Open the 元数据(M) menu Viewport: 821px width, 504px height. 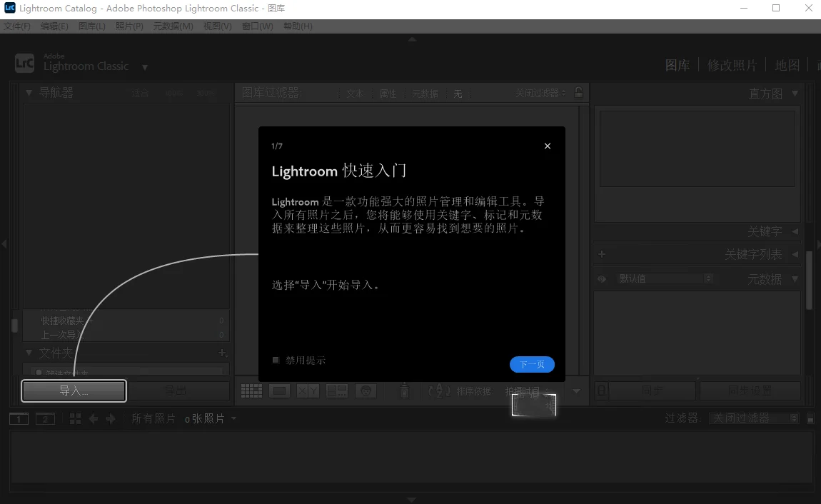pos(173,26)
